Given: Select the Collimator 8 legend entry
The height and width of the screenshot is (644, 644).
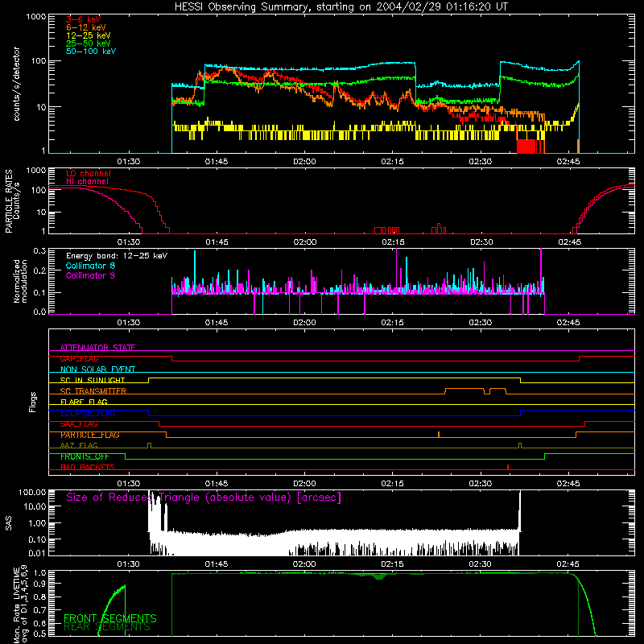Looking at the screenshot, I should [90, 266].
